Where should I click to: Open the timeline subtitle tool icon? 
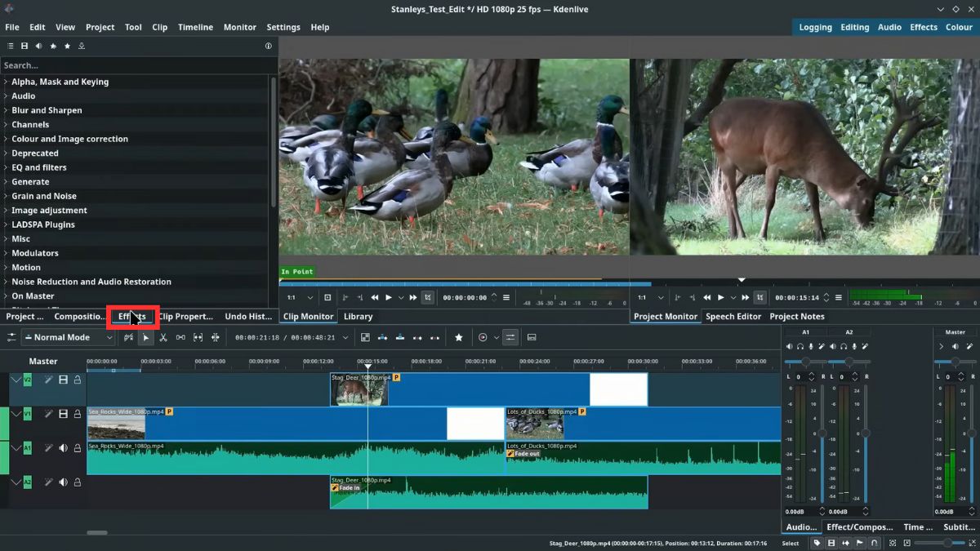pyautogui.click(x=532, y=337)
